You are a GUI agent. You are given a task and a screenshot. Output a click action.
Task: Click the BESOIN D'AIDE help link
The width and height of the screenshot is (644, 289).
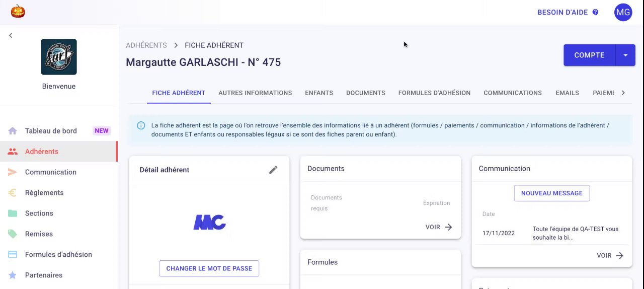[568, 12]
